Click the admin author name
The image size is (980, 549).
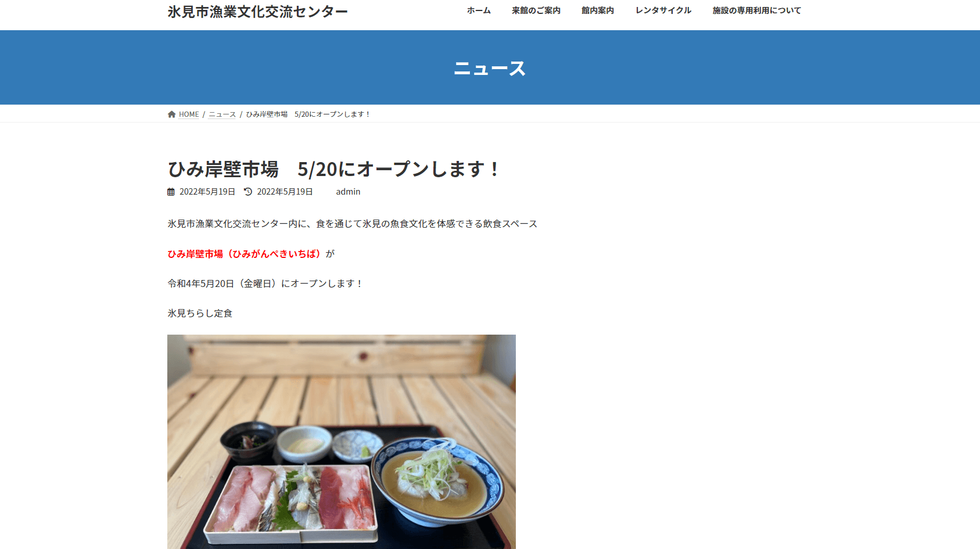348,192
